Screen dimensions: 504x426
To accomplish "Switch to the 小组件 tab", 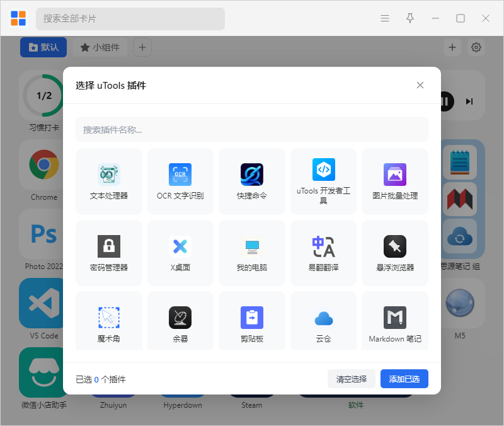I will coord(100,47).
